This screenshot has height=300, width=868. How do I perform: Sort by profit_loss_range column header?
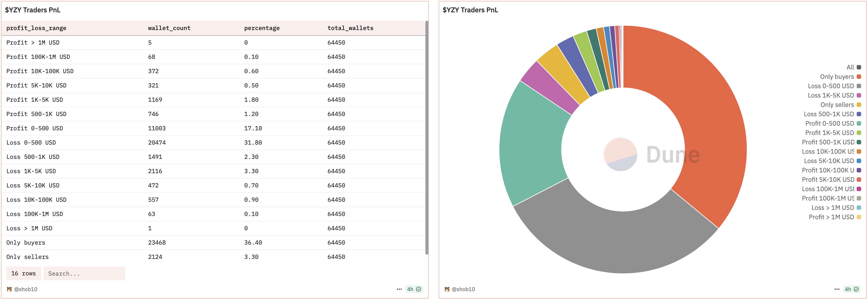36,28
